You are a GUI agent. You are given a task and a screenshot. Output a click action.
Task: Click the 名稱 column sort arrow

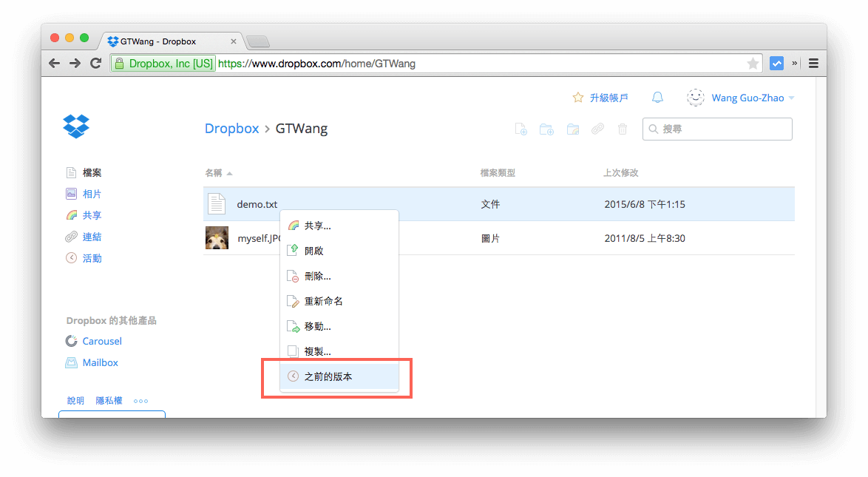point(229,172)
